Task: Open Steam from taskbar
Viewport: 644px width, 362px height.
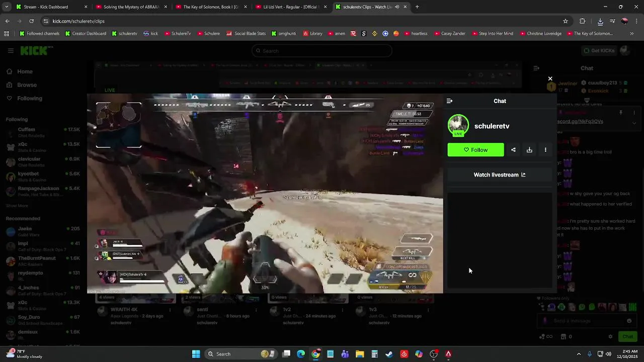Action: (x=389, y=354)
